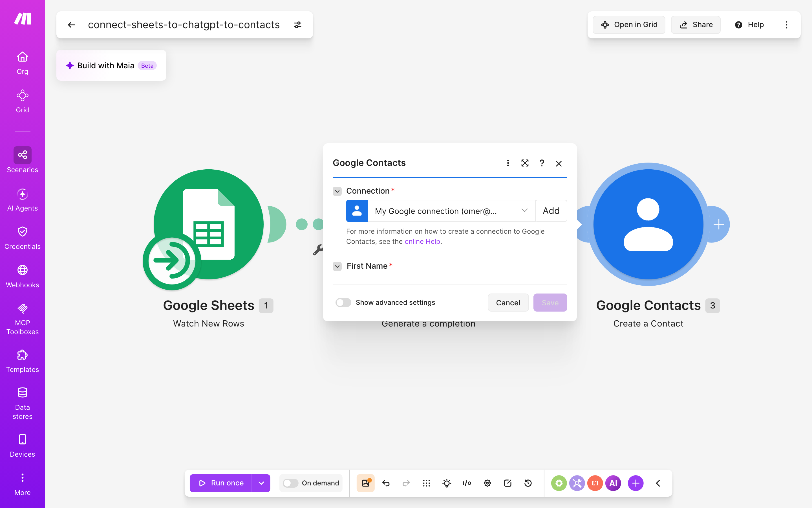Image resolution: width=812 pixels, height=508 pixels.
Task: Open the Org page in sidebar
Action: click(x=23, y=63)
